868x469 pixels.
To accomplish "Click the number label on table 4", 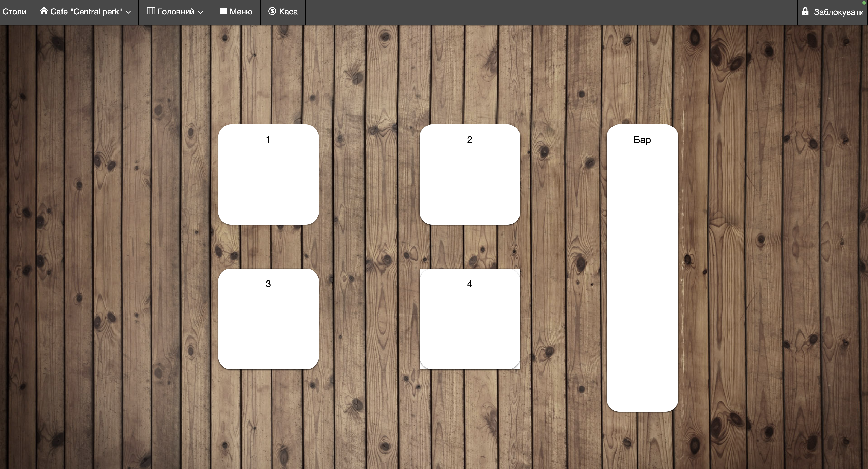I will pos(470,284).
